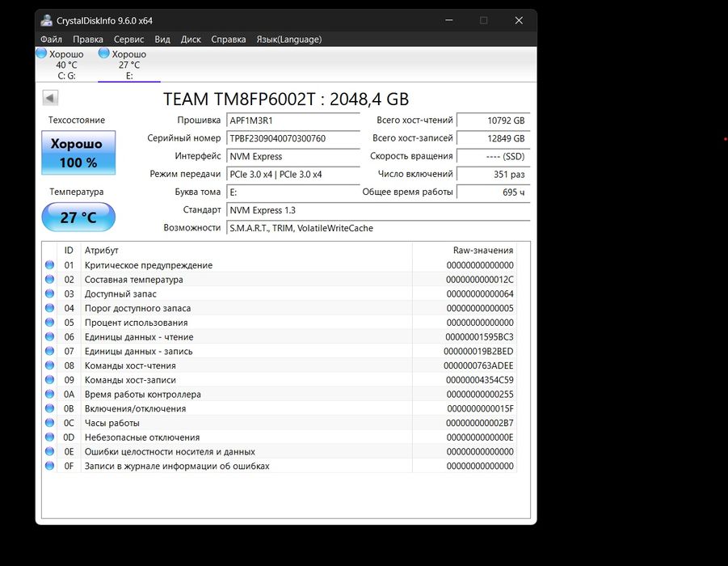This screenshot has width=728, height=566.
Task: Click status icon for attribute 02 Составная температура
Action: (49, 279)
